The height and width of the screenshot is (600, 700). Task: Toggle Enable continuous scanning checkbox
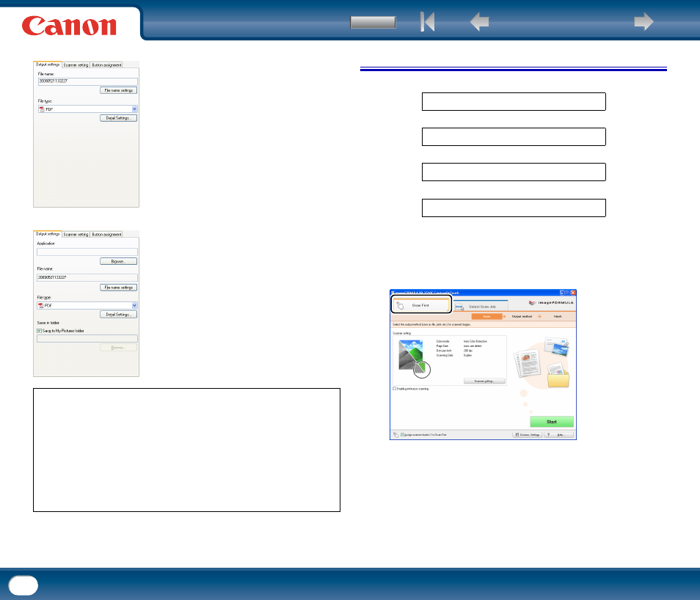(394, 389)
